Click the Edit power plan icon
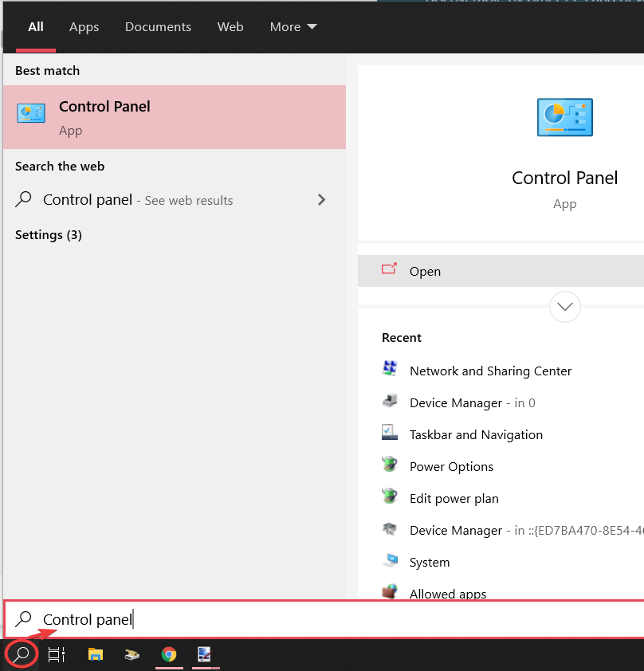This screenshot has height=671, width=644. tap(390, 496)
